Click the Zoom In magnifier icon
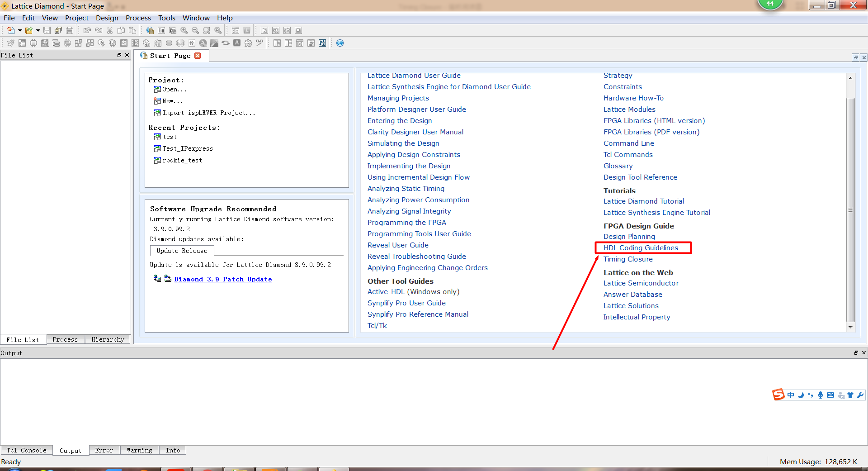This screenshot has width=868, height=471. (x=184, y=30)
